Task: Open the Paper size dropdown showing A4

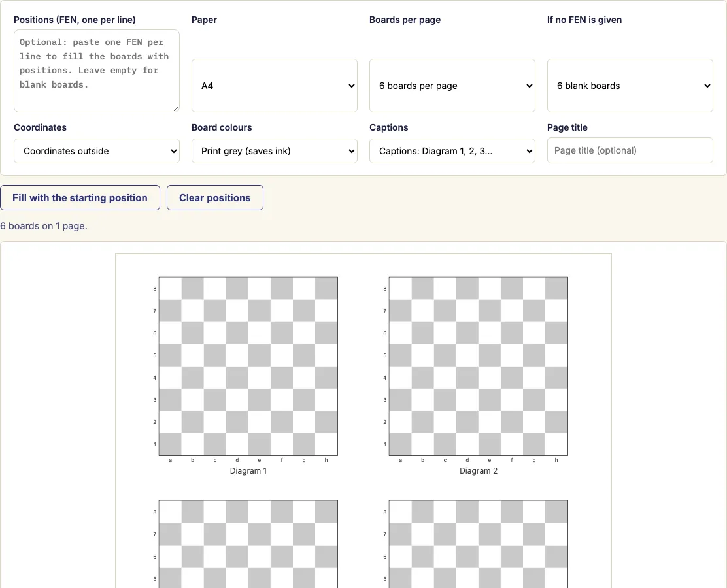Action: coord(275,86)
